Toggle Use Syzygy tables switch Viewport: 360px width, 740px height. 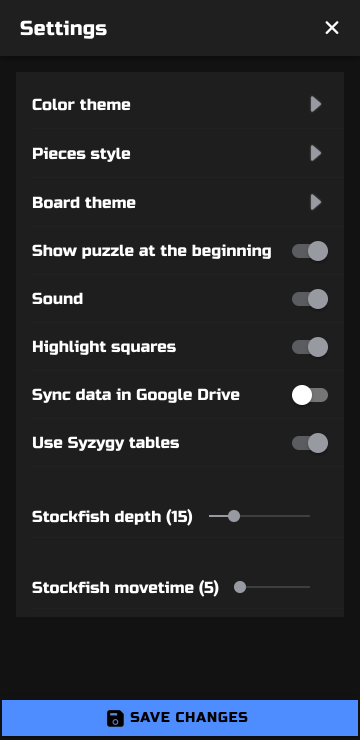(310, 443)
